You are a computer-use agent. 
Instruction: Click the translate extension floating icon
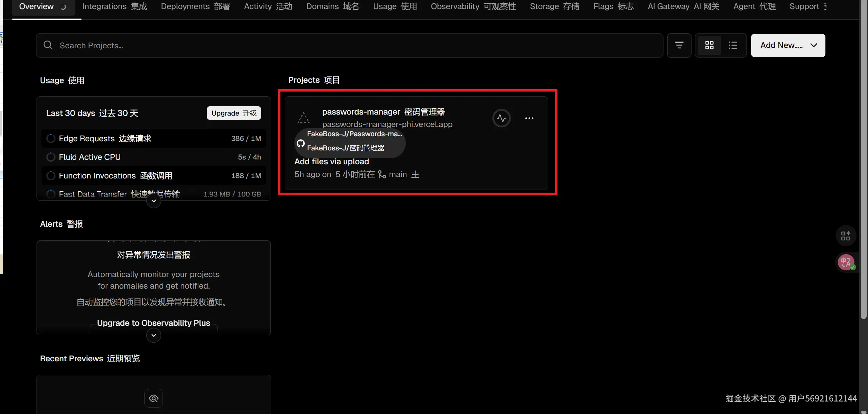(846, 262)
